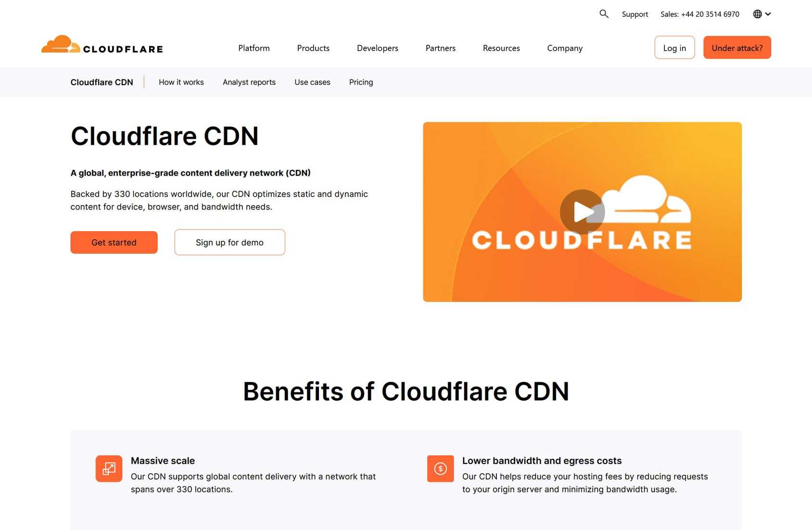Open the Support link
The height and width of the screenshot is (530, 812).
coord(634,14)
